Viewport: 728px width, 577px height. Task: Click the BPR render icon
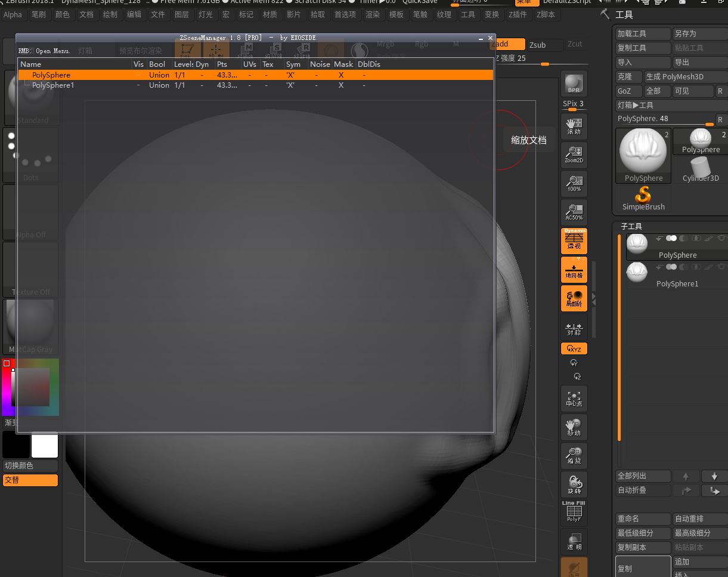click(574, 83)
